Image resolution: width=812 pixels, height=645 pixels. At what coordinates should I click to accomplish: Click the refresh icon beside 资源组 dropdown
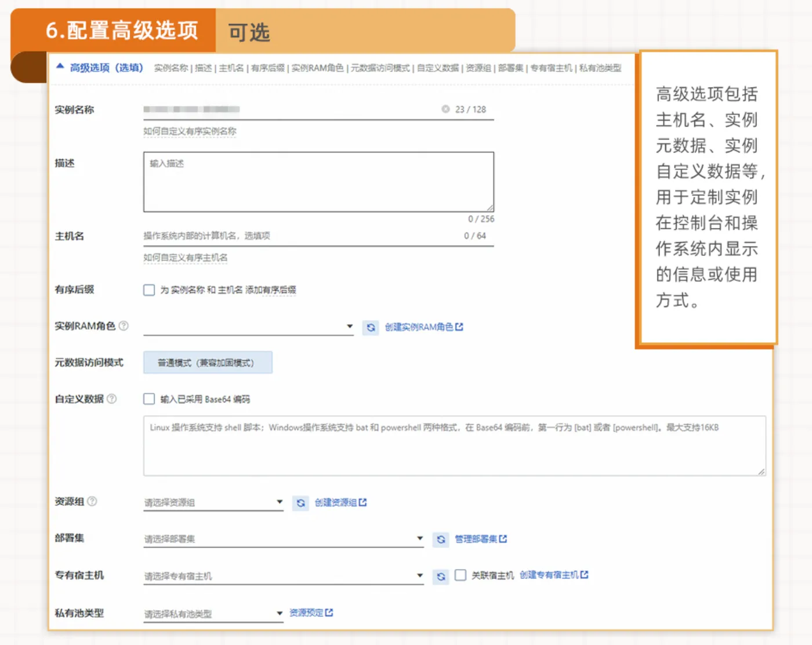pos(300,503)
